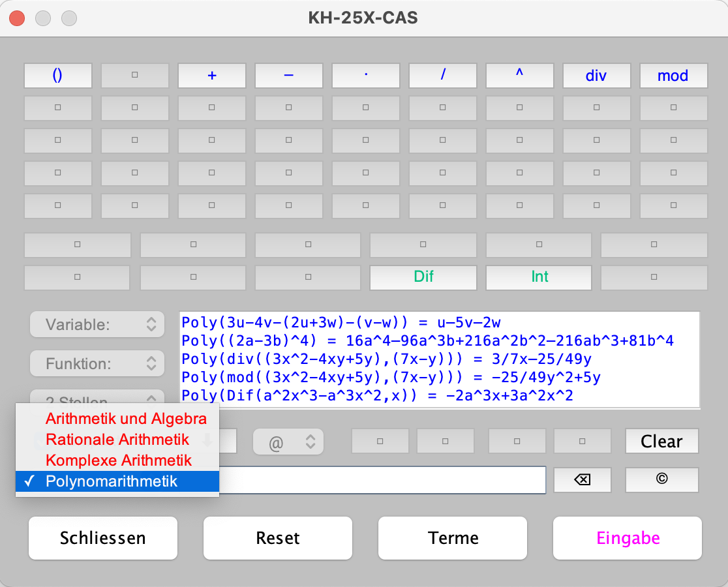728x587 pixels.
Task: Select Komplexe Arithmetik menu option
Action: [x=119, y=460]
